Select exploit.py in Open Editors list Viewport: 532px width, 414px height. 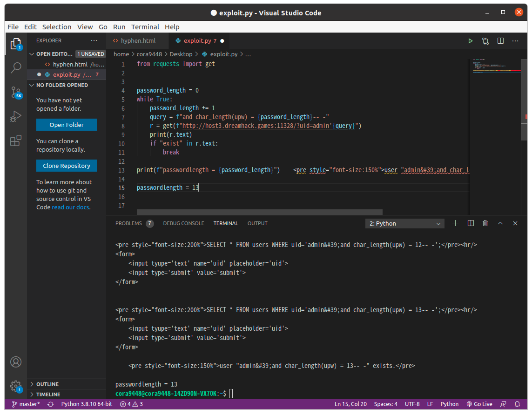[x=67, y=74]
